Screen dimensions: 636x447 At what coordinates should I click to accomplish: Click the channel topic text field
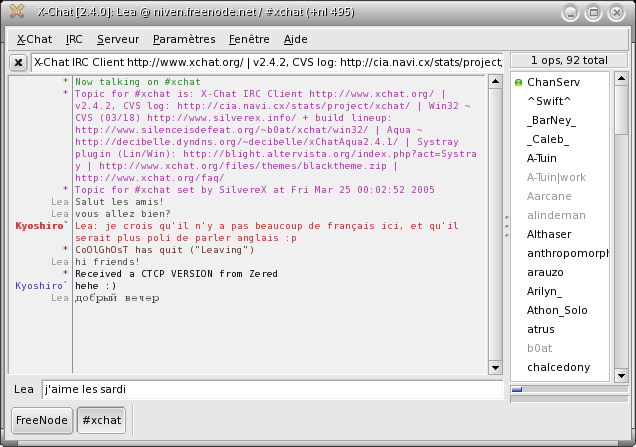[267, 62]
